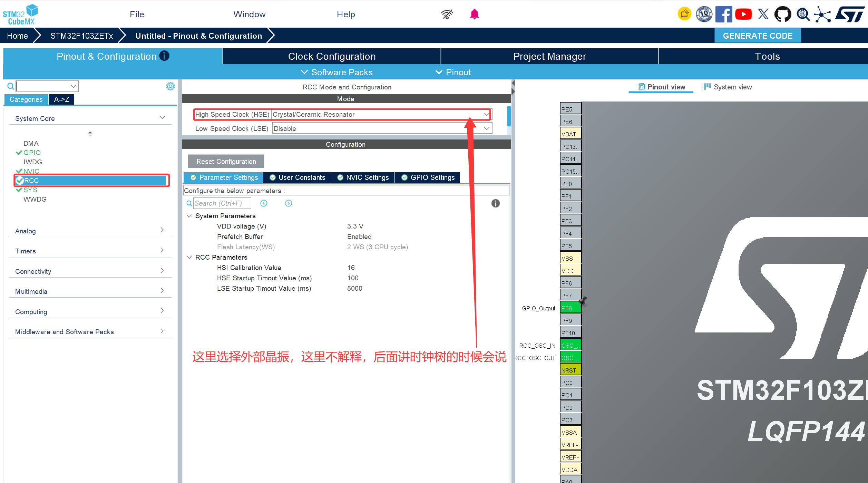Click the ST logo icon
The height and width of the screenshot is (483, 868).
[x=850, y=14]
